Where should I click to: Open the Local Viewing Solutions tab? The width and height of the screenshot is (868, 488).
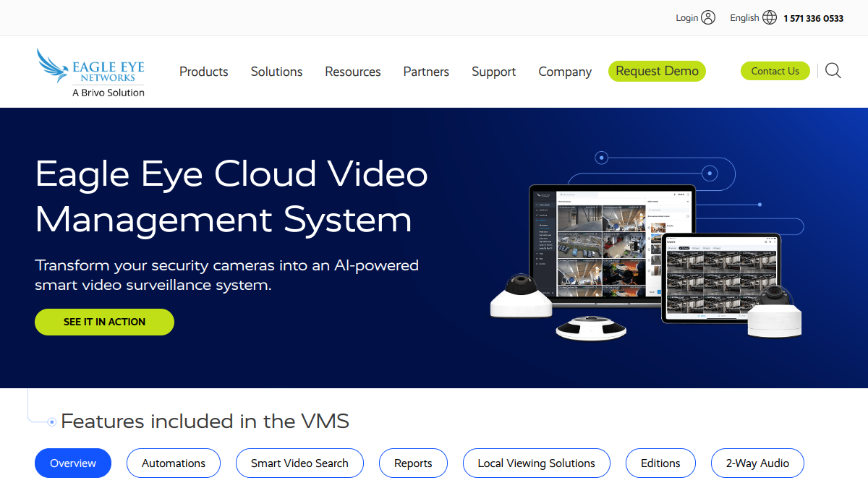point(537,463)
